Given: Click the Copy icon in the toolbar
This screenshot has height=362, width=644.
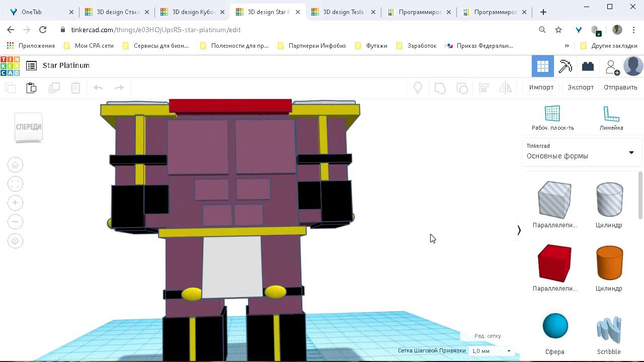Looking at the screenshot, I should [x=10, y=87].
